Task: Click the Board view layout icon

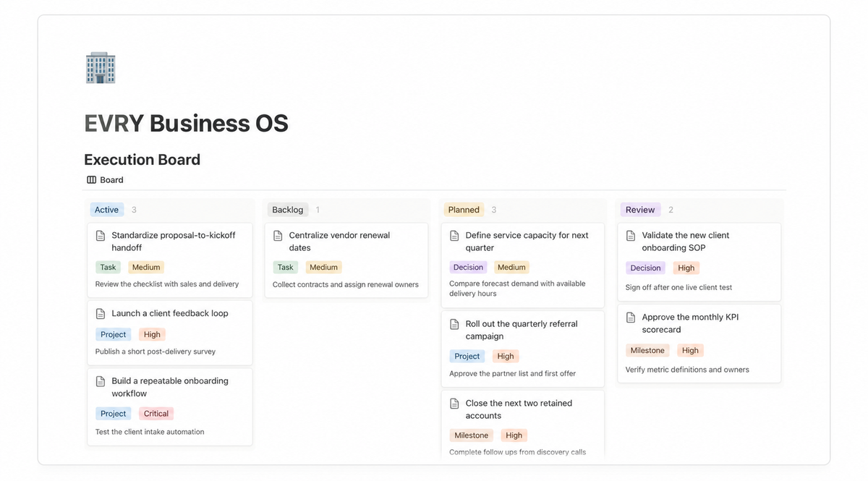Action: click(x=92, y=180)
